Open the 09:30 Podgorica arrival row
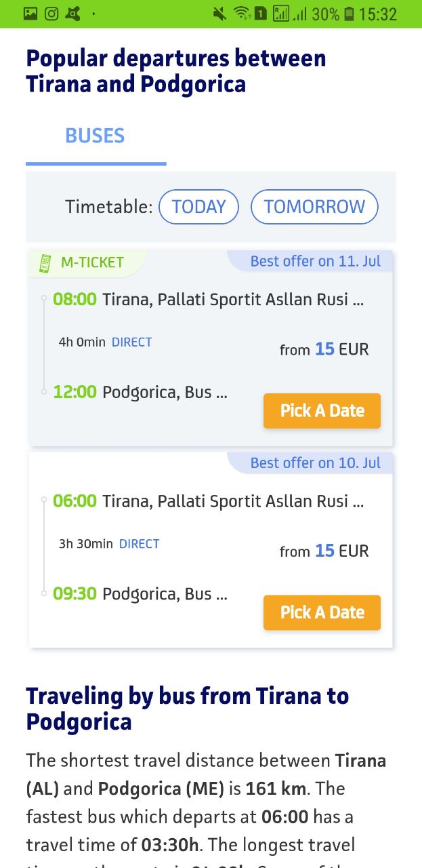Viewport: 422px width, 868px height. tap(140, 594)
